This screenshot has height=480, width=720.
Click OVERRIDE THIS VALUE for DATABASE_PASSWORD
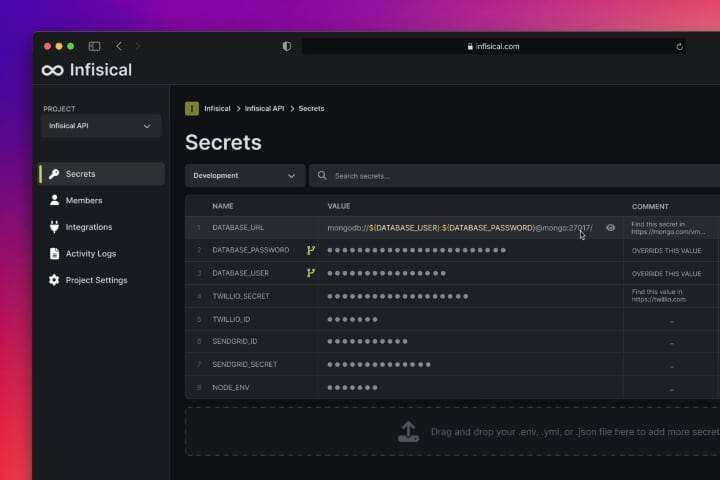(x=666, y=251)
